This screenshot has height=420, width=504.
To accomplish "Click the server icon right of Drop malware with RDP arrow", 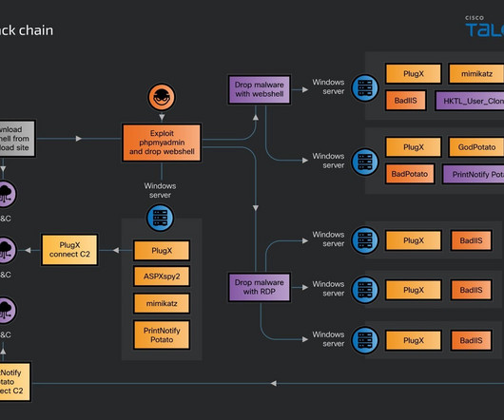I will tap(365, 290).
